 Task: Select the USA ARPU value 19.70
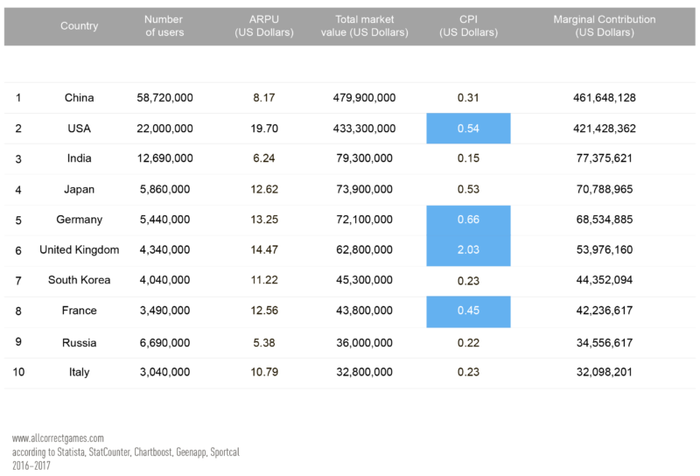(x=264, y=129)
